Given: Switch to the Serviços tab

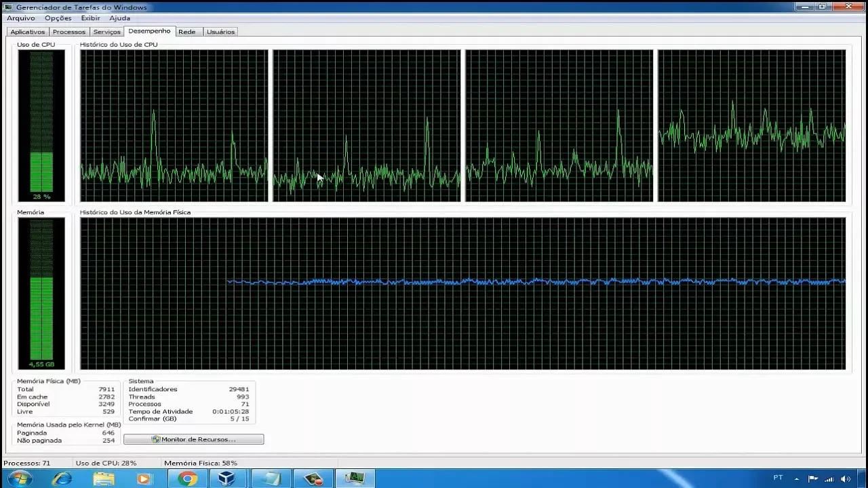Looking at the screenshot, I should pos(106,32).
